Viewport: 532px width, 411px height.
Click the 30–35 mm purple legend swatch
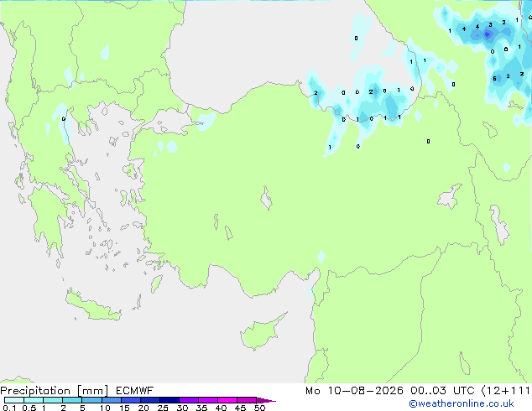point(188,400)
